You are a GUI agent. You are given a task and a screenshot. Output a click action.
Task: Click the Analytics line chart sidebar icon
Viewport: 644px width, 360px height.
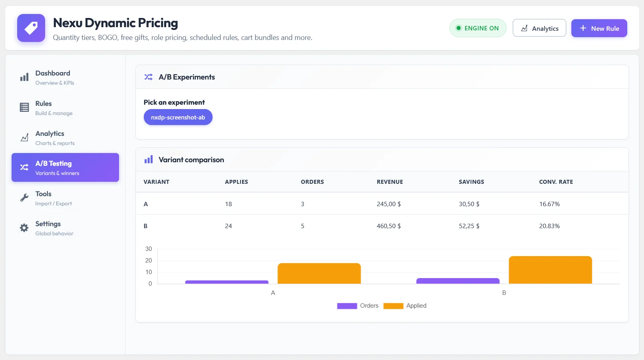pos(24,137)
